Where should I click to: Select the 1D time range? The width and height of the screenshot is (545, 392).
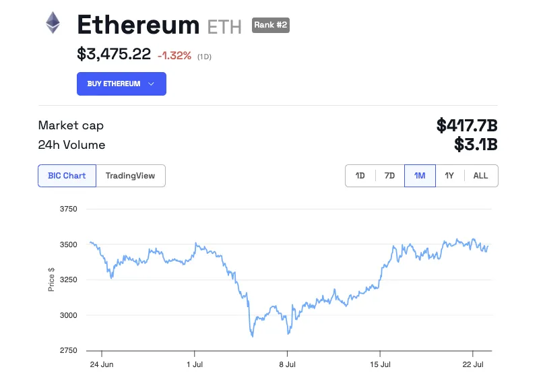point(360,176)
